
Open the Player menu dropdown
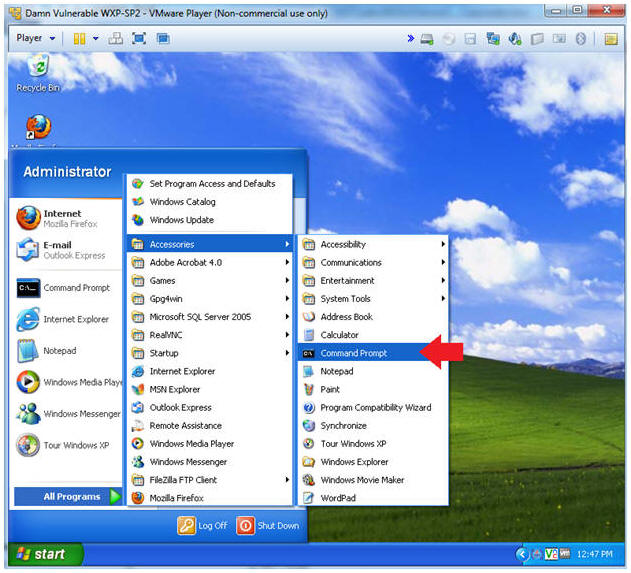point(35,38)
